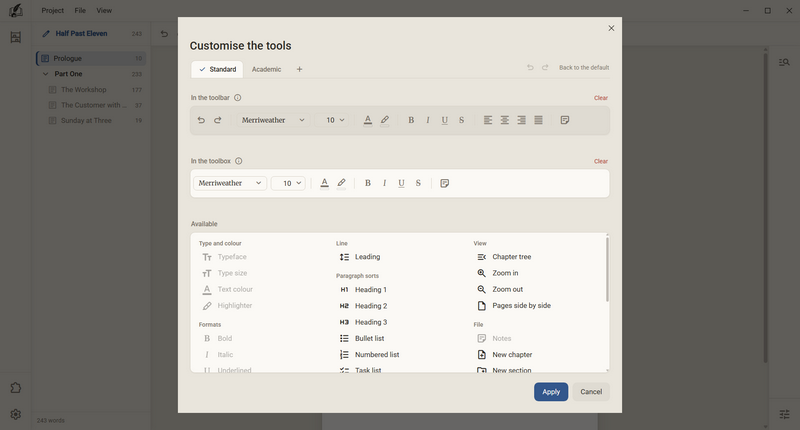Screen dimensions: 800x430
Task: Add Heading 3 from Available list
Action: click(363, 322)
